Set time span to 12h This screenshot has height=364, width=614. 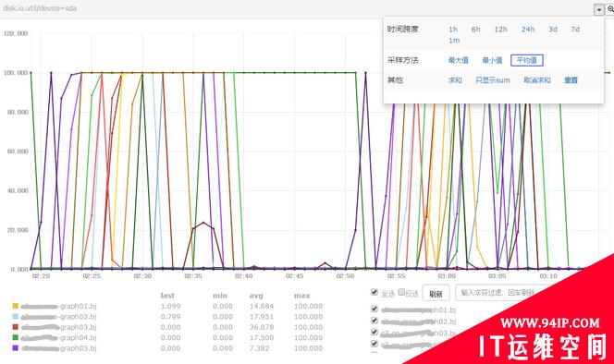tap(501, 30)
